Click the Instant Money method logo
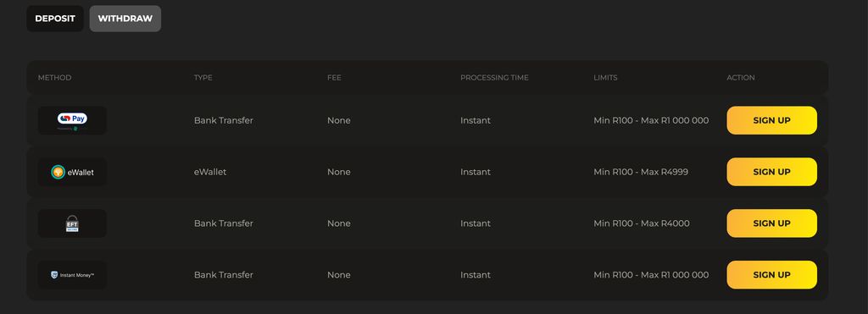The height and width of the screenshot is (314, 868). point(73,275)
